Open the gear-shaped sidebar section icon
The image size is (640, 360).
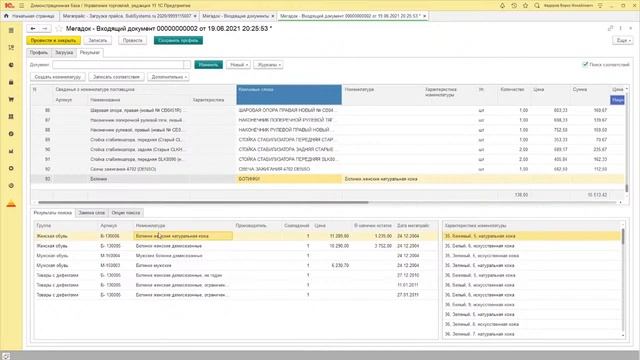pos(11,168)
